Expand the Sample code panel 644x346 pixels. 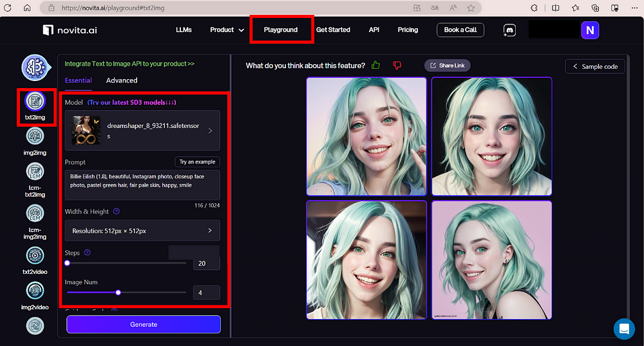(595, 66)
